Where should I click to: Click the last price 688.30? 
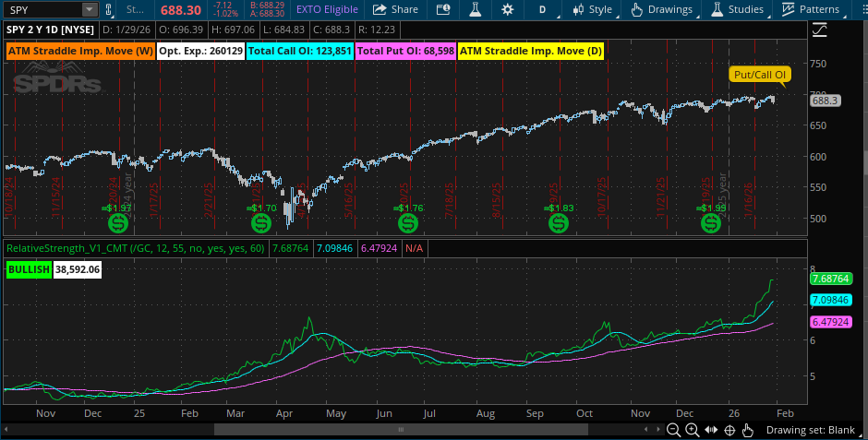coord(182,10)
